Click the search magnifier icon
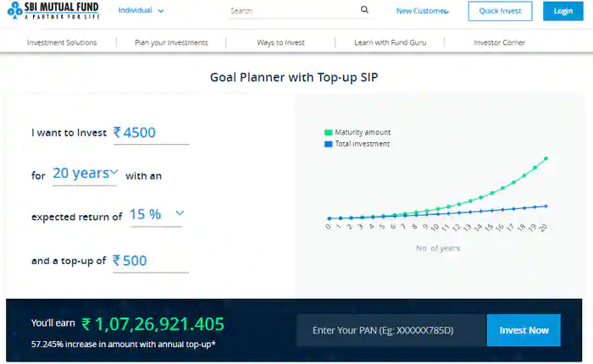Image resolution: width=593 pixels, height=364 pixels. pos(364,10)
